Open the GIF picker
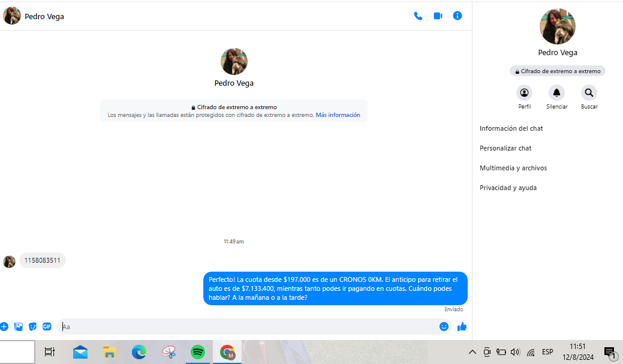This screenshot has width=623, height=364. pos(47,327)
